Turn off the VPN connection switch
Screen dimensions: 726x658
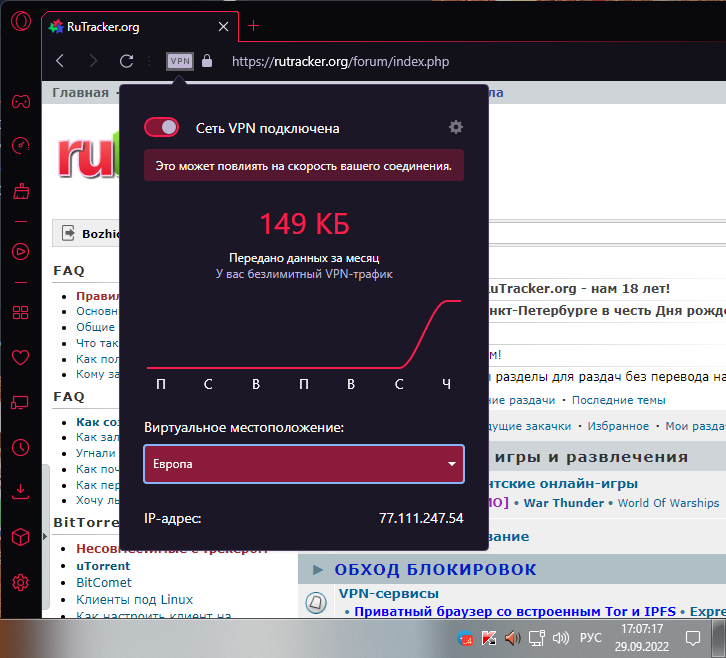[161, 127]
